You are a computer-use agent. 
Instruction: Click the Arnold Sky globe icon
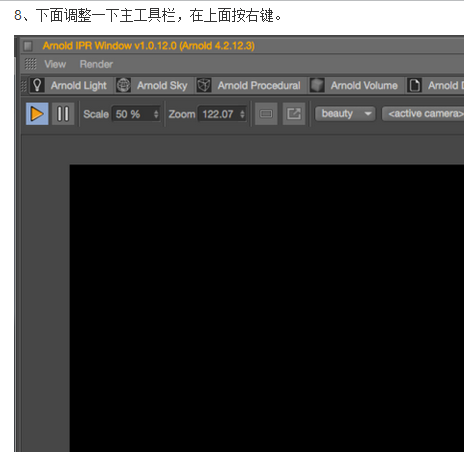click(123, 85)
